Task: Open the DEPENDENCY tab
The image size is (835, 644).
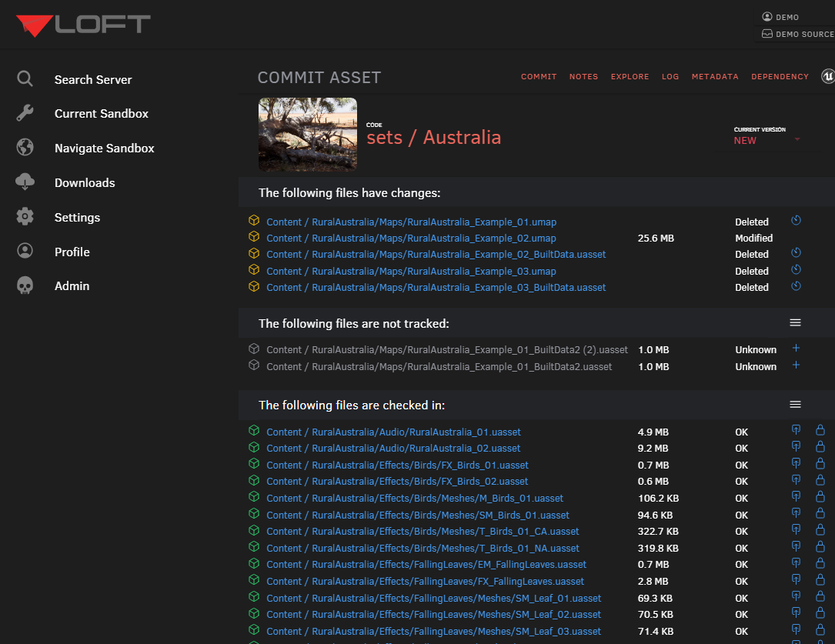Action: 780,76
